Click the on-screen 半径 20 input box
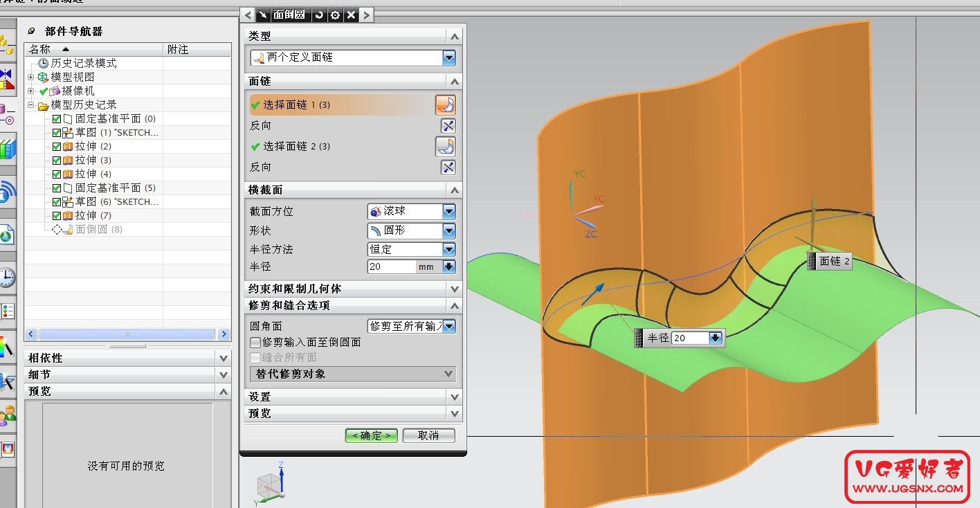The image size is (980, 508). pyautogui.click(x=690, y=338)
